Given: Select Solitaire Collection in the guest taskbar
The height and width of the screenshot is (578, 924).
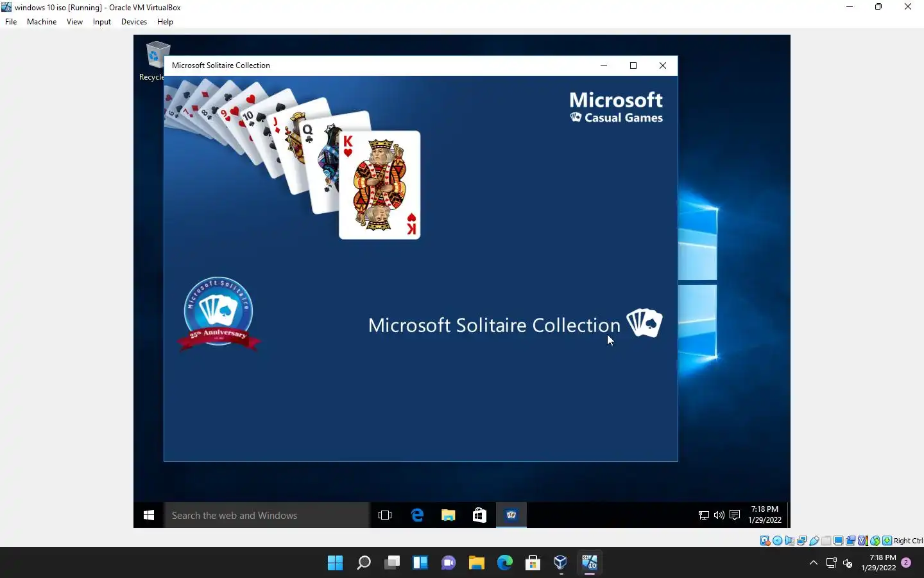Looking at the screenshot, I should click(511, 515).
